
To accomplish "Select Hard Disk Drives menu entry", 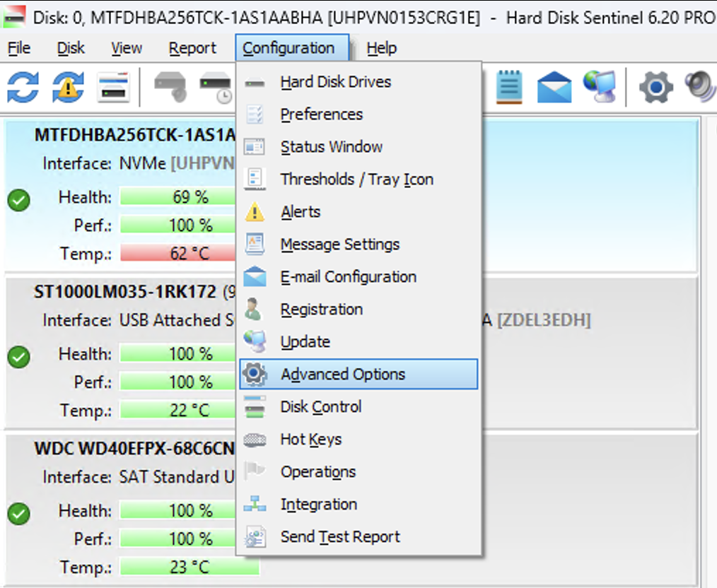I will pyautogui.click(x=358, y=82).
